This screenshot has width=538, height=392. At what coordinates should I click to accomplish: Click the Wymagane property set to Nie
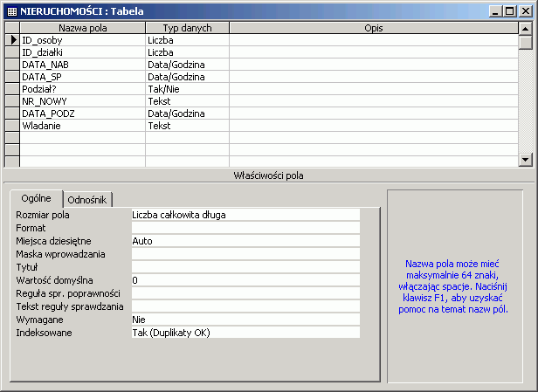point(245,320)
